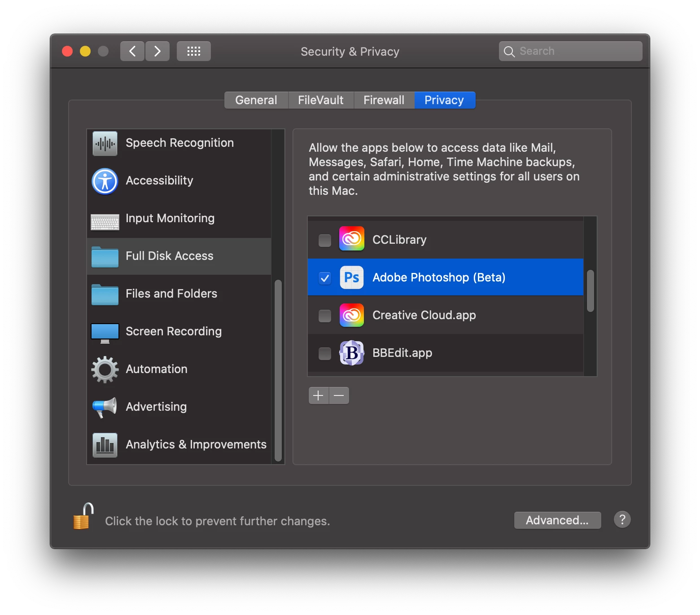This screenshot has height=615, width=700.
Task: Click the Automation gear icon
Action: pyautogui.click(x=105, y=369)
